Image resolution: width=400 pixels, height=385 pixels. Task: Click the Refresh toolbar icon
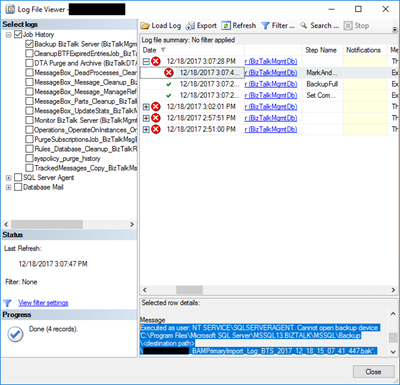point(226,26)
